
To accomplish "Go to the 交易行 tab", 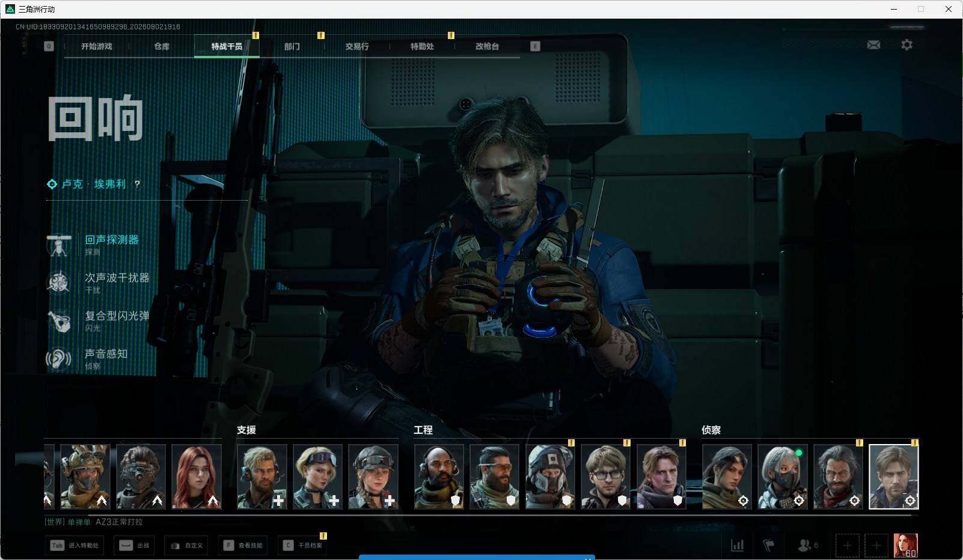I will [357, 46].
